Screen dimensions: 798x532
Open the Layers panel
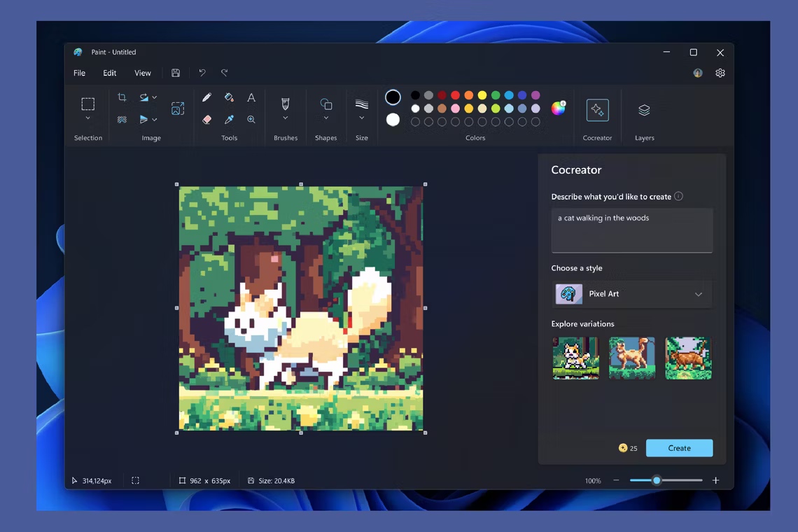tap(644, 110)
